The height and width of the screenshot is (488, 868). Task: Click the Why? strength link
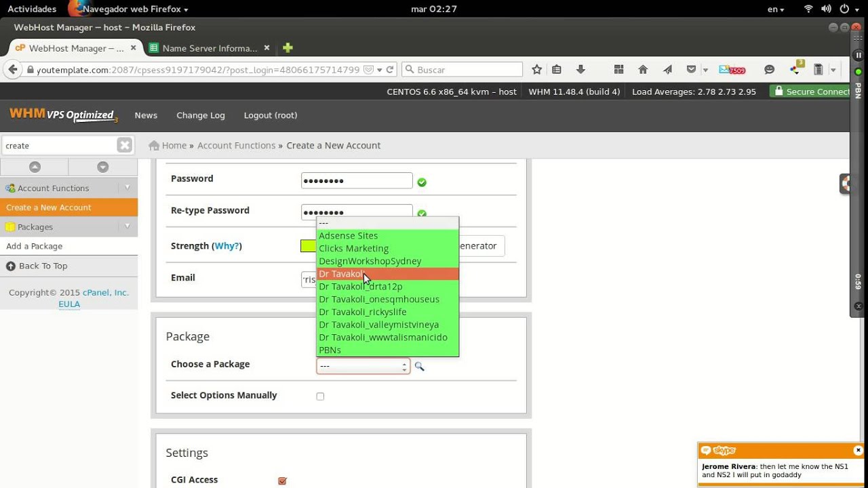[x=226, y=246]
